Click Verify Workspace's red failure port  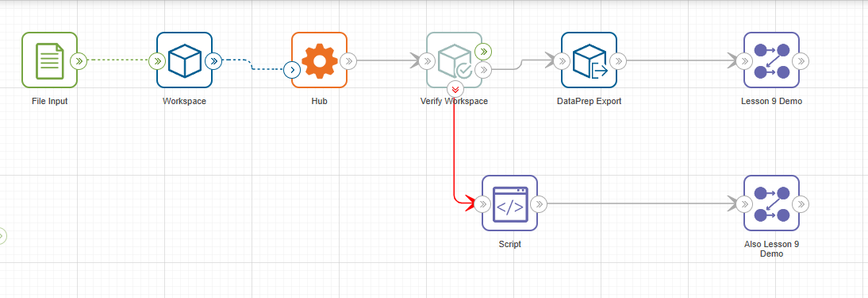[x=455, y=88]
